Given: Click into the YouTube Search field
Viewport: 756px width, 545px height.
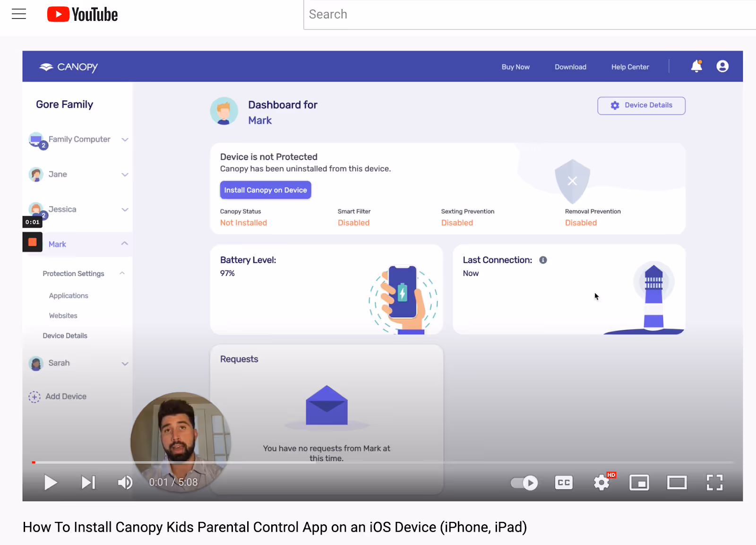Looking at the screenshot, I should (529, 14).
